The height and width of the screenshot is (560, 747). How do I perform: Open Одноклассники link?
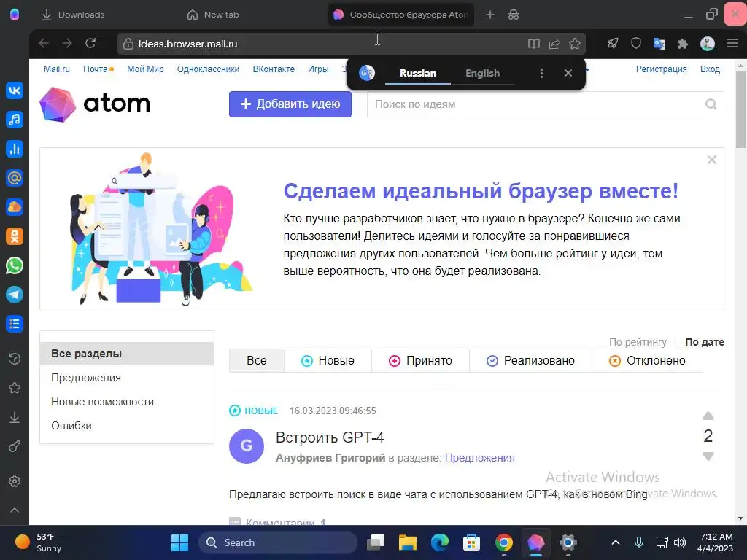point(208,69)
